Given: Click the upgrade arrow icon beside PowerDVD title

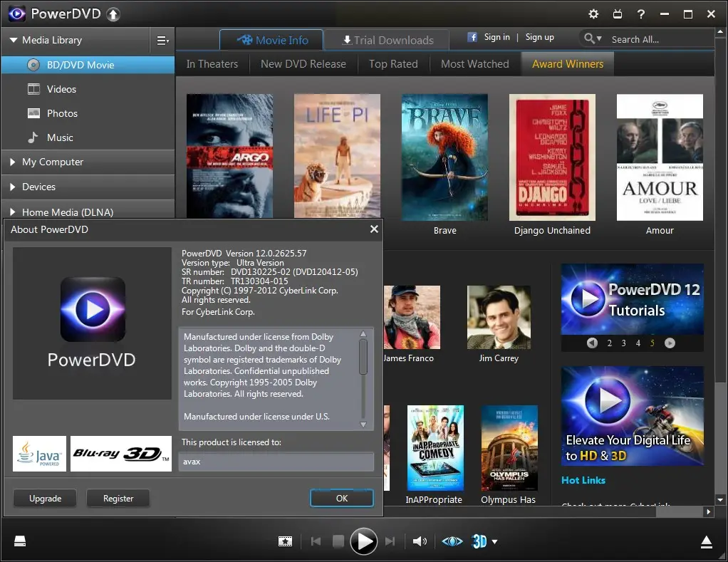Looking at the screenshot, I should tap(113, 14).
